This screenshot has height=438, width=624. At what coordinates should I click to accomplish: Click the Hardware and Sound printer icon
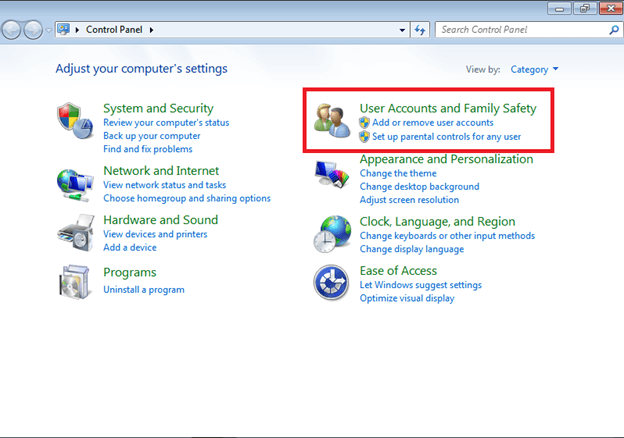(76, 233)
